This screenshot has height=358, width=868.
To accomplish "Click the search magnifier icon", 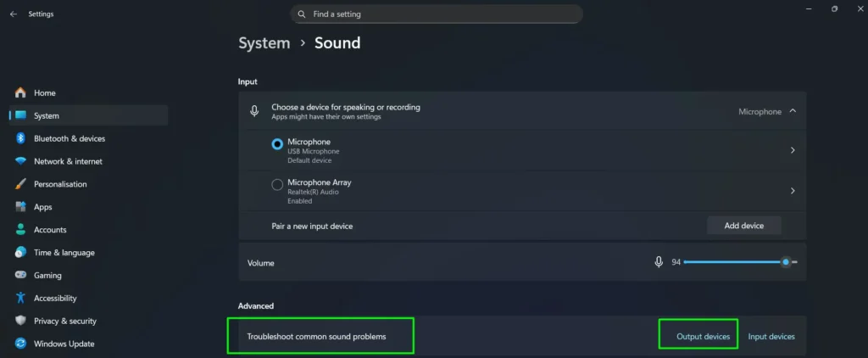I will tap(302, 14).
